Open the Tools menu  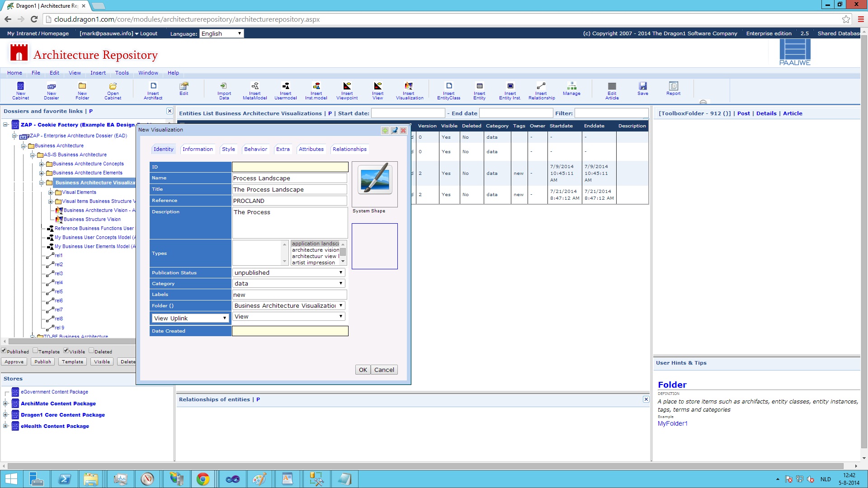tap(122, 73)
